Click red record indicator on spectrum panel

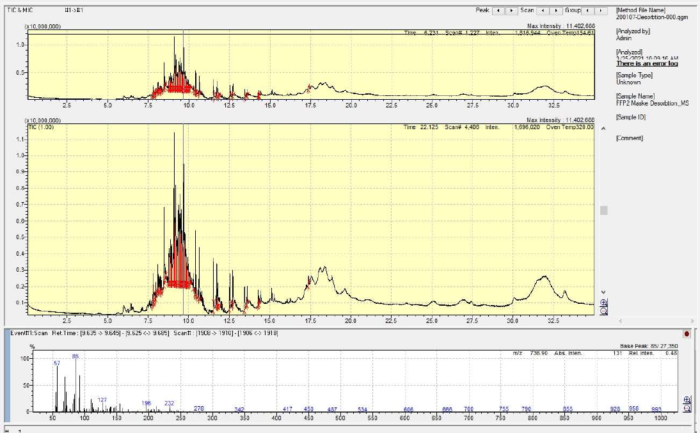pos(686,332)
